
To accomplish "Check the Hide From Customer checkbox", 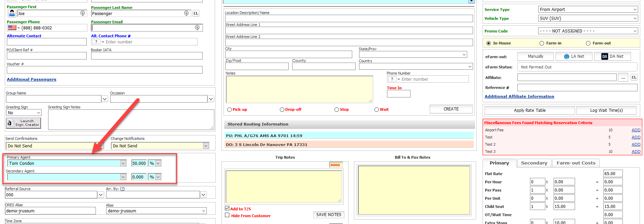I will (x=227, y=215).
